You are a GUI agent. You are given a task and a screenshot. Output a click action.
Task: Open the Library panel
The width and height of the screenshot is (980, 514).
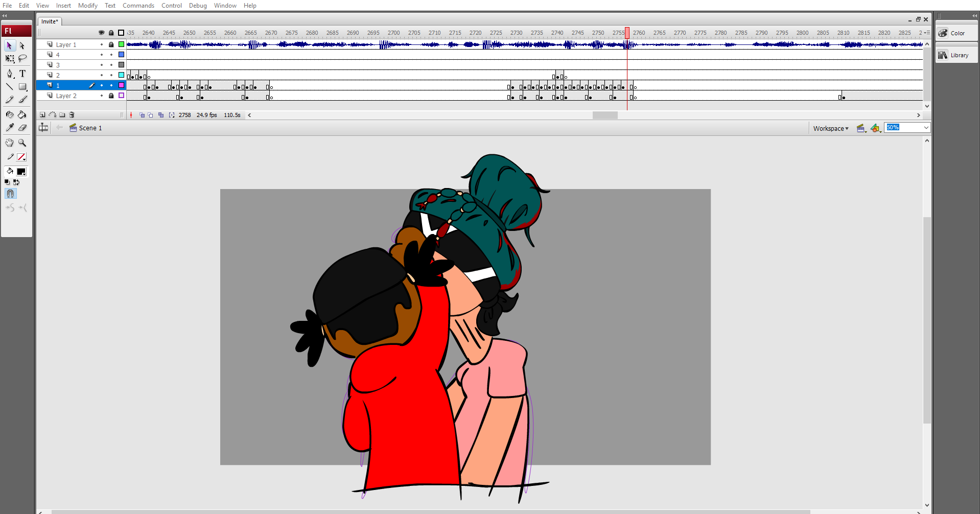957,55
